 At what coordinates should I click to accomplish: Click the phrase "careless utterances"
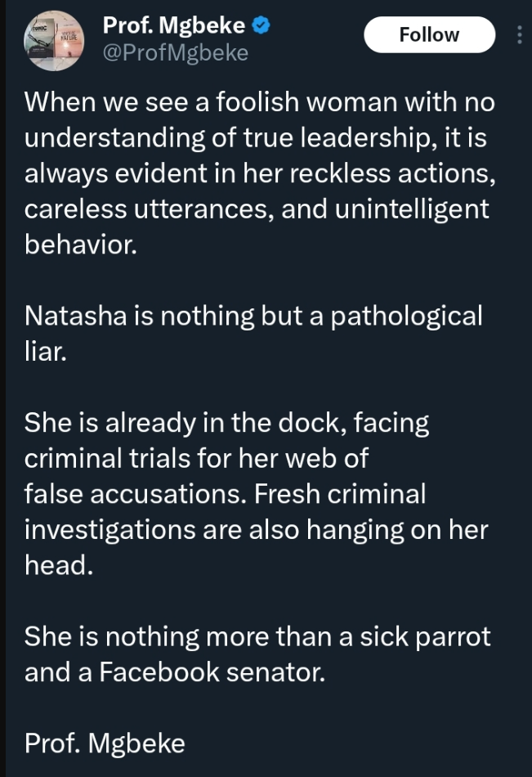148,209
